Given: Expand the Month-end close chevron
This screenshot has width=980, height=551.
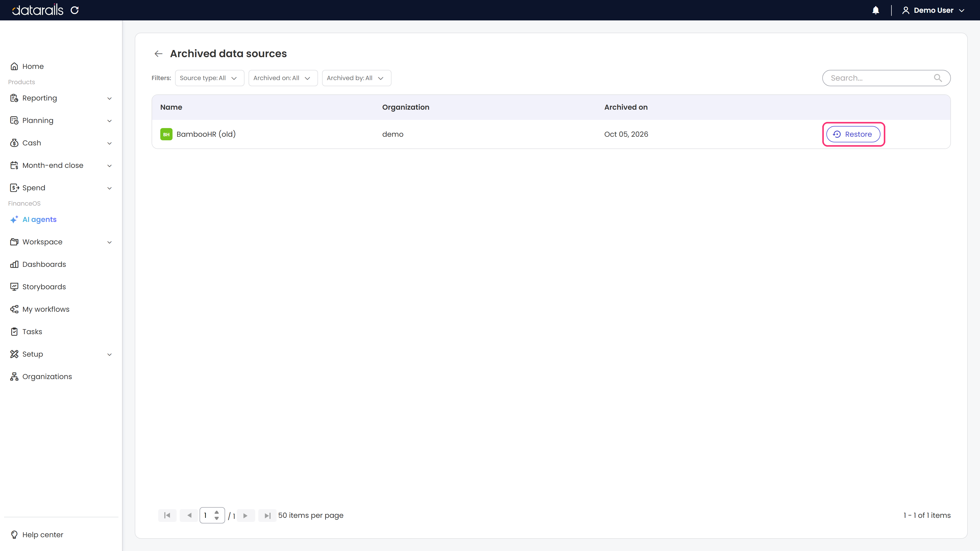Looking at the screenshot, I should [109, 166].
